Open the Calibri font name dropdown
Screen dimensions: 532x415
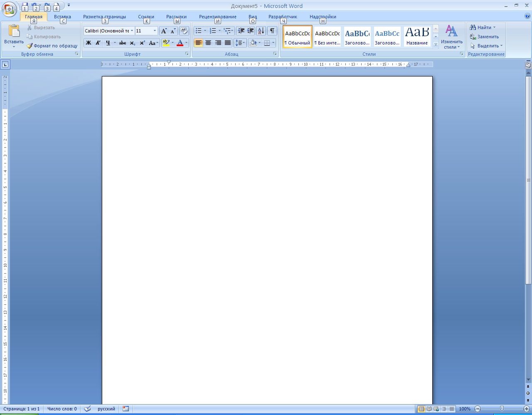coord(132,31)
